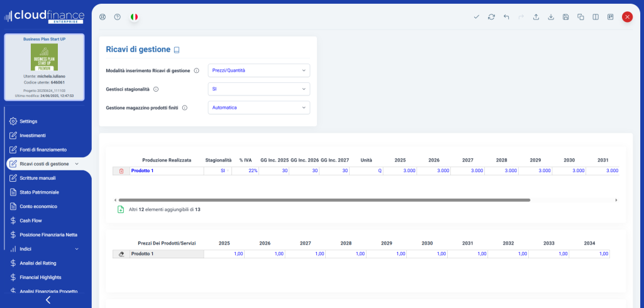Viewport: 644px width, 308px height.
Task: Click Business Plan Start UP Premium thumbnail
Action: 45,57
